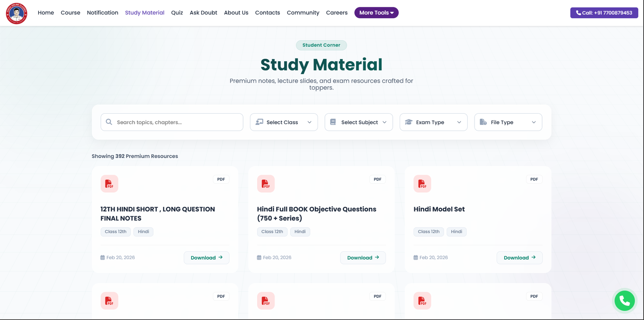The width and height of the screenshot is (644, 320).
Task: Select the Study Material nav item
Action: click(144, 12)
